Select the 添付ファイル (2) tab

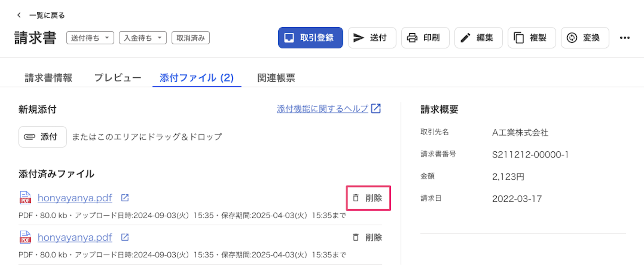tap(197, 78)
